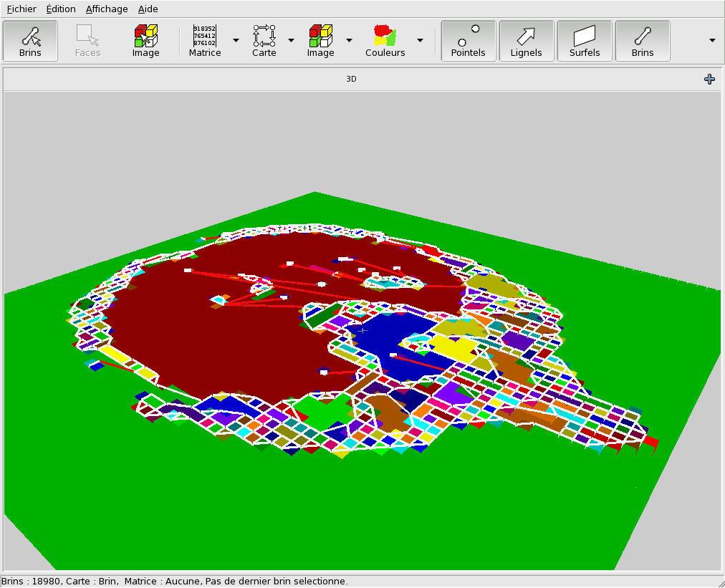Open the Couleurs dropdown arrow

[x=420, y=40]
